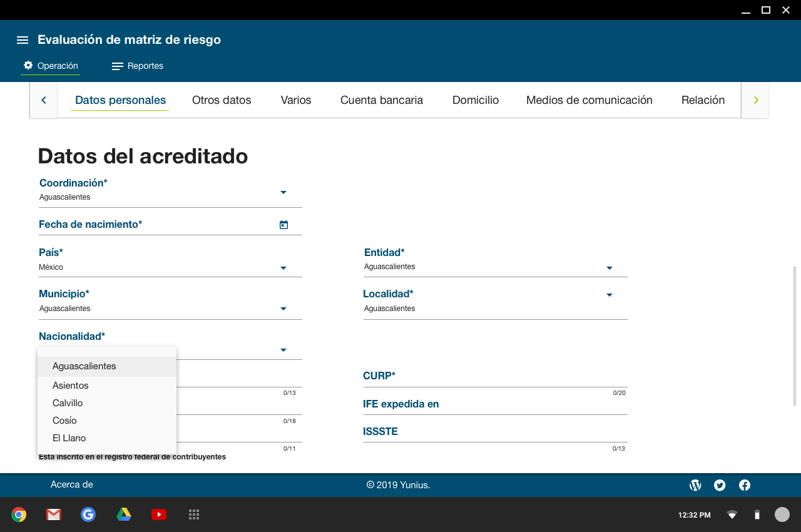The image size is (801, 532).
Task: Expand the Coordinación dropdown
Action: tap(283, 192)
